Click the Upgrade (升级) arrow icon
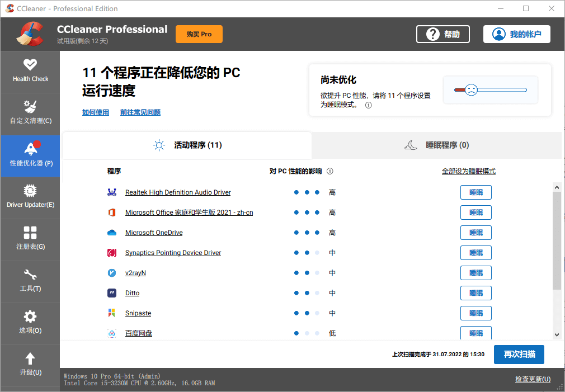Screen dimensions: 565x392 click(x=30, y=358)
